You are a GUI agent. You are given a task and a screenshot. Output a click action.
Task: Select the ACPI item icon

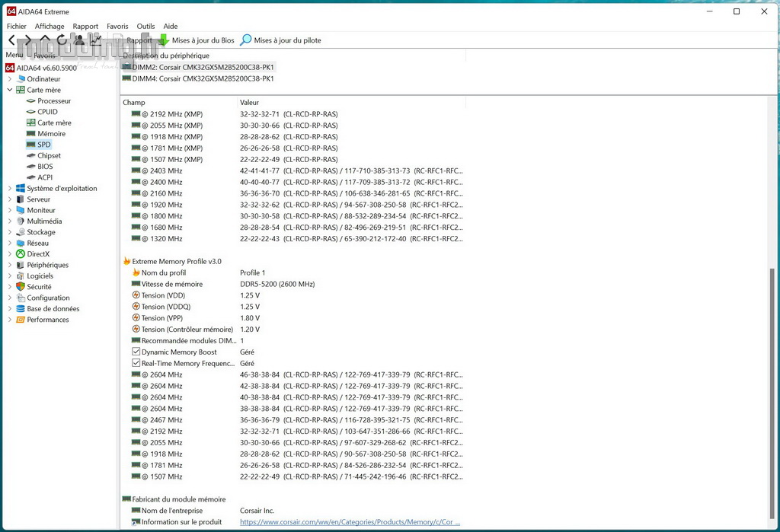[x=30, y=177]
